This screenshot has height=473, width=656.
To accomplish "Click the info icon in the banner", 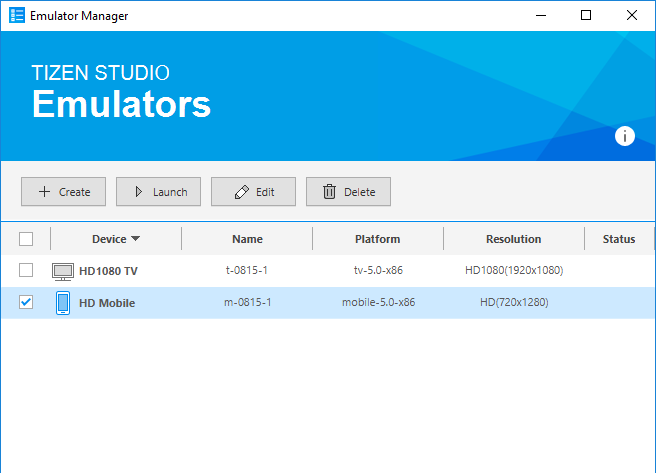I will pyautogui.click(x=625, y=137).
